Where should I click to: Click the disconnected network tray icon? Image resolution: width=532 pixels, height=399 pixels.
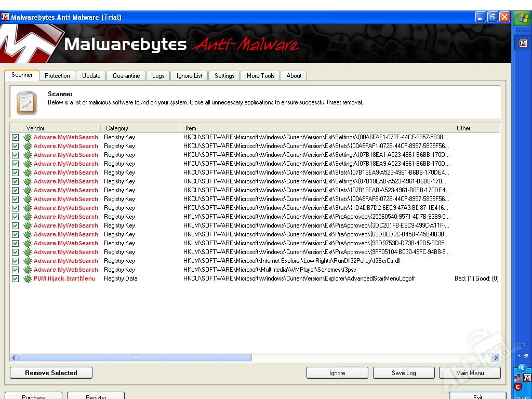point(518,377)
